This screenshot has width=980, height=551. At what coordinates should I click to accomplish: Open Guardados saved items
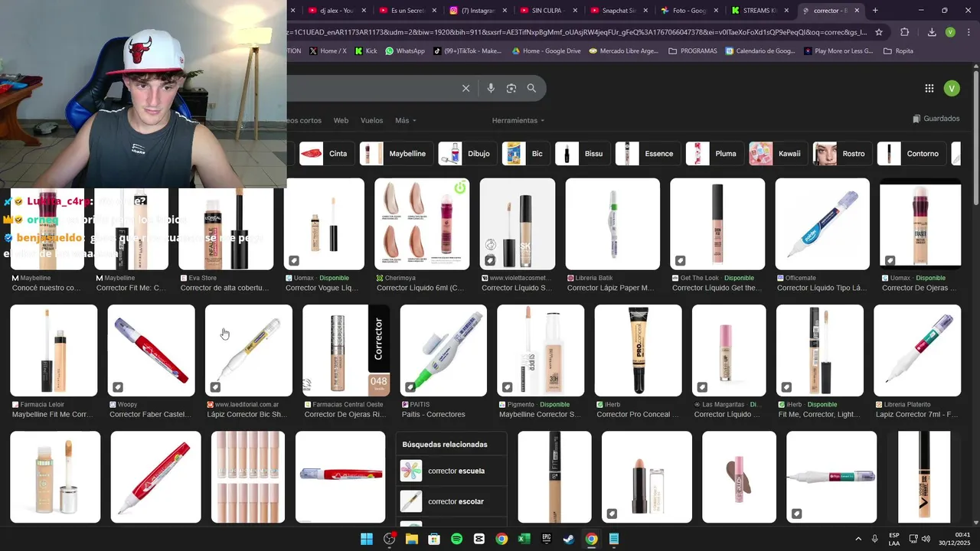[936, 119]
